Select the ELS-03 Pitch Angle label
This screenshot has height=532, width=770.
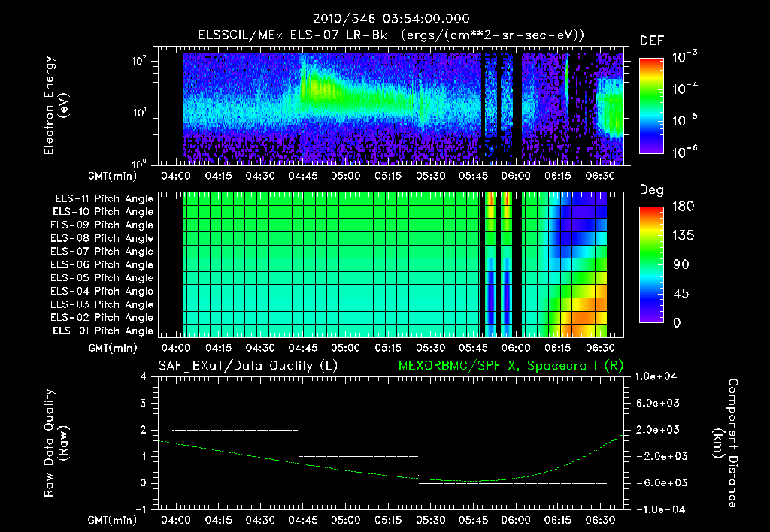102,304
